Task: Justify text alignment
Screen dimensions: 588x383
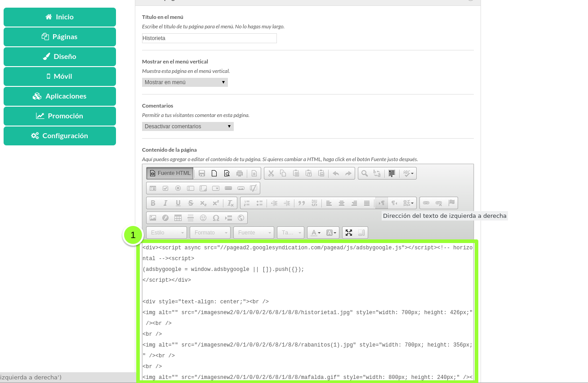Action: click(x=367, y=203)
